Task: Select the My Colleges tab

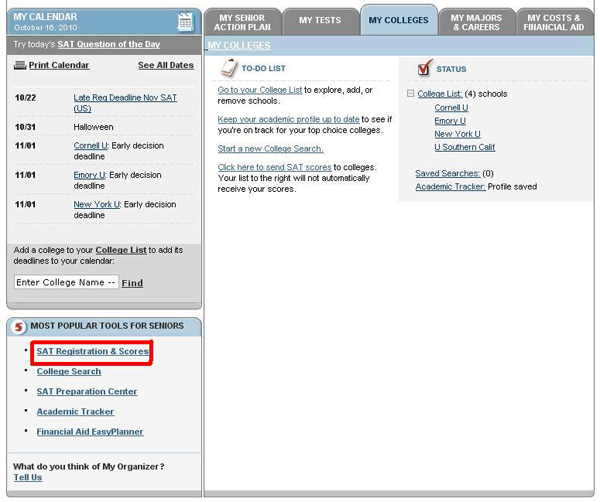Action: pyautogui.click(x=398, y=20)
